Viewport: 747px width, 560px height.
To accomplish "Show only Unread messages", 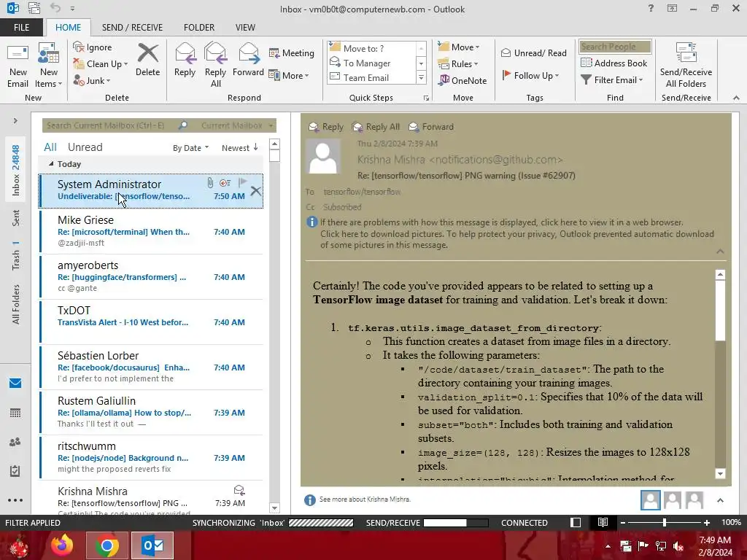I will (x=85, y=147).
